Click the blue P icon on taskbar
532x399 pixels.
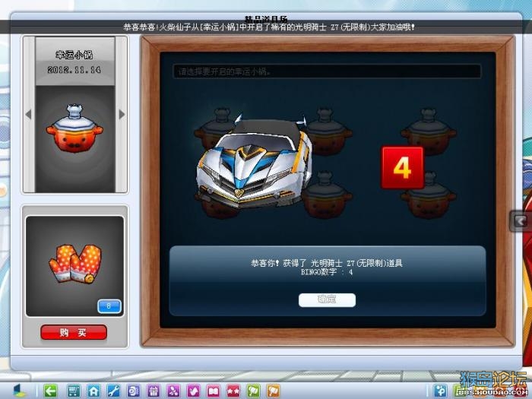(441, 391)
